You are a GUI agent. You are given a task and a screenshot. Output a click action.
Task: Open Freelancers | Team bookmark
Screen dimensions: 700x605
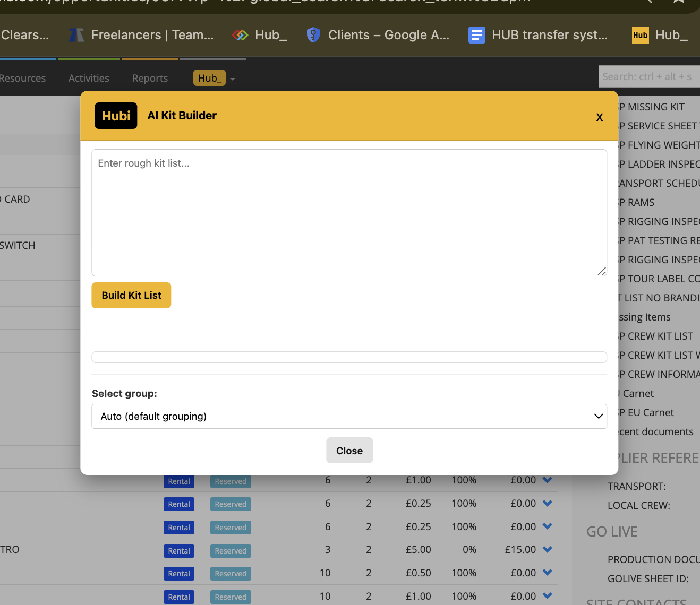141,35
